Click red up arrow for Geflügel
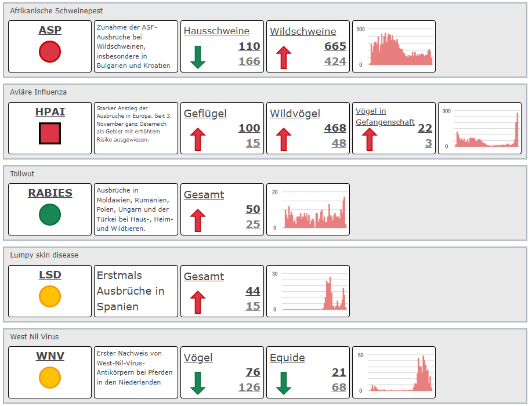Viewport: 532px width, 406px height. 198,140
